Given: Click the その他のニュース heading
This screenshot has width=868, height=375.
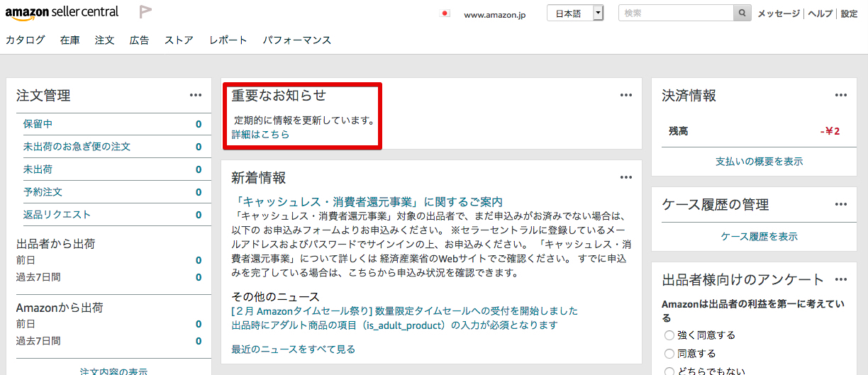Looking at the screenshot, I should (x=275, y=296).
